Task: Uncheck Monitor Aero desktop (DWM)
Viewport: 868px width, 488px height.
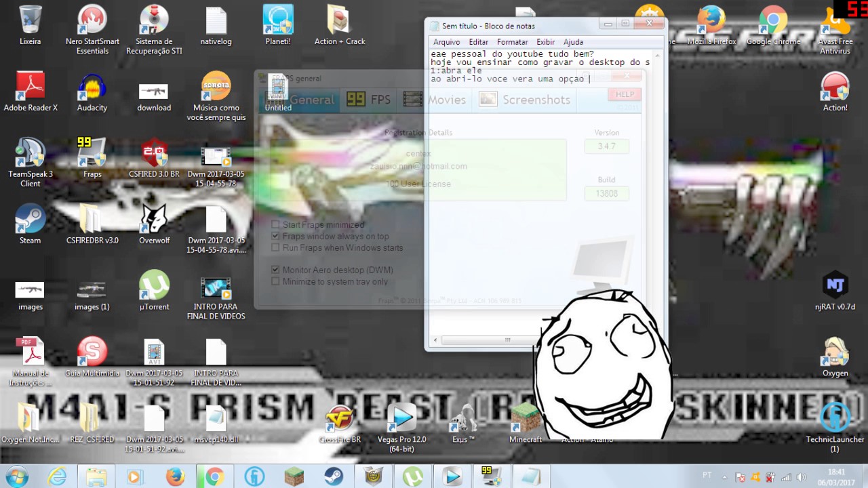Action: 275,270
